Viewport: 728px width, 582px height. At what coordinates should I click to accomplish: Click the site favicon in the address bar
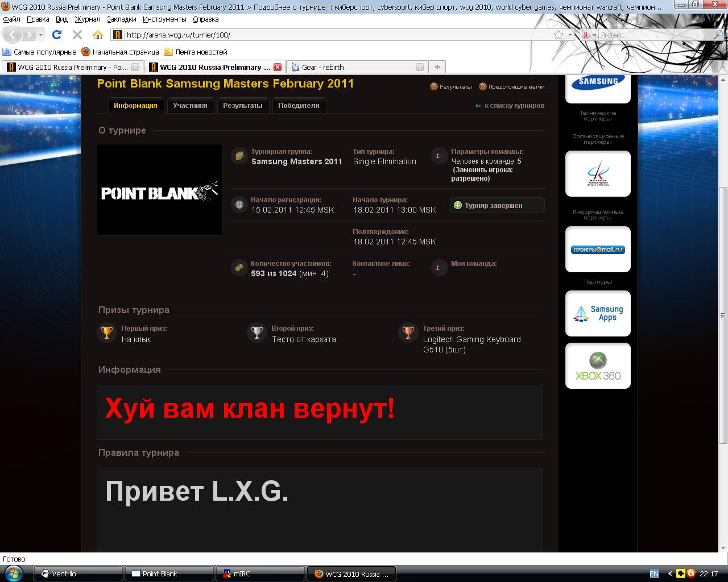click(x=117, y=35)
